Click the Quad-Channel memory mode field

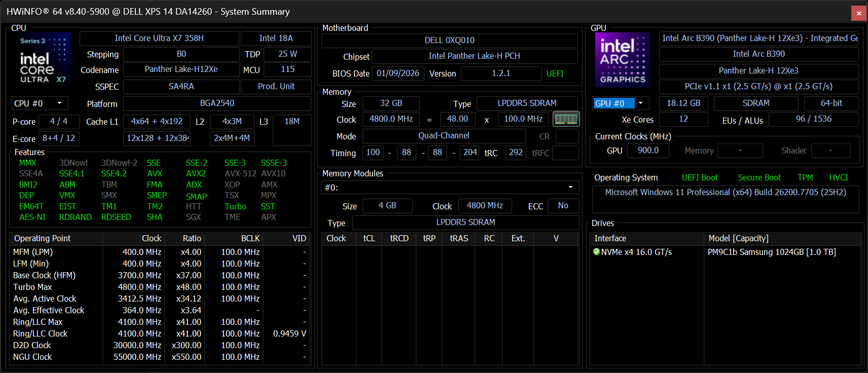(x=444, y=136)
